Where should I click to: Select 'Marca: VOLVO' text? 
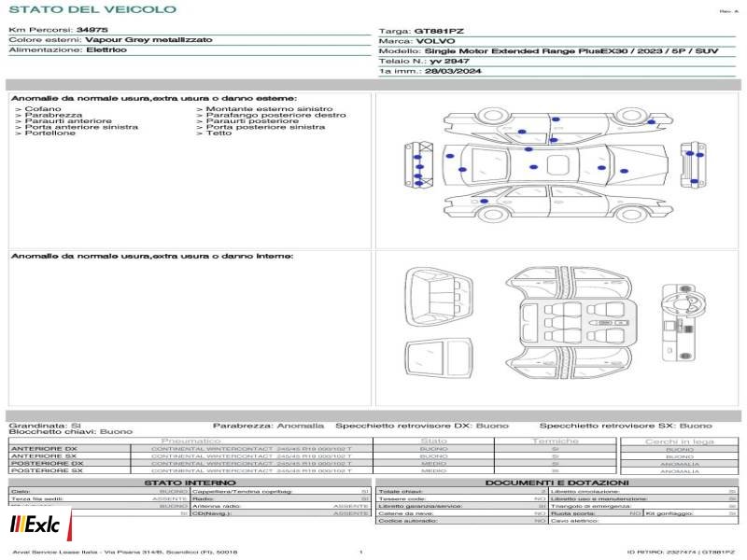pyautogui.click(x=416, y=41)
